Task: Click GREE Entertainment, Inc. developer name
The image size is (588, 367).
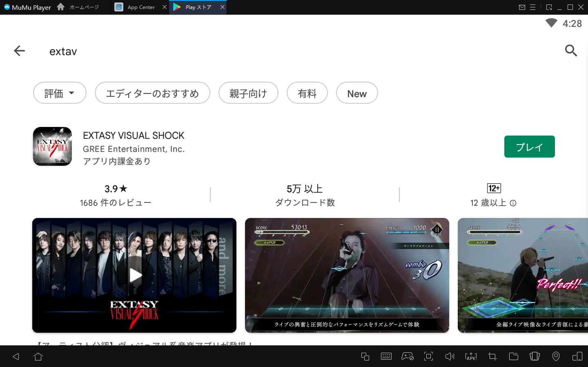Action: coord(134,149)
